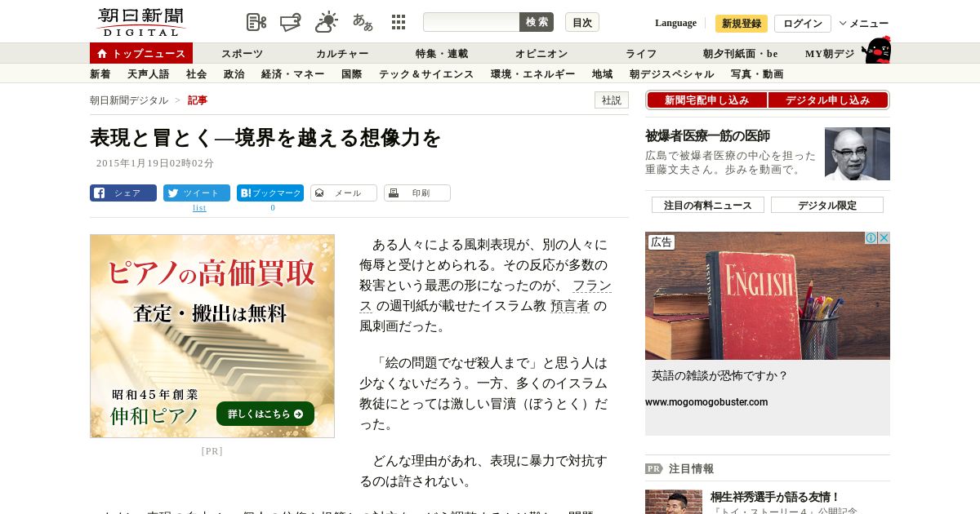This screenshot has width=980, height=514.
Task: Open 桐生祥秀選手が語る友情！ headline
Action: pos(775,497)
